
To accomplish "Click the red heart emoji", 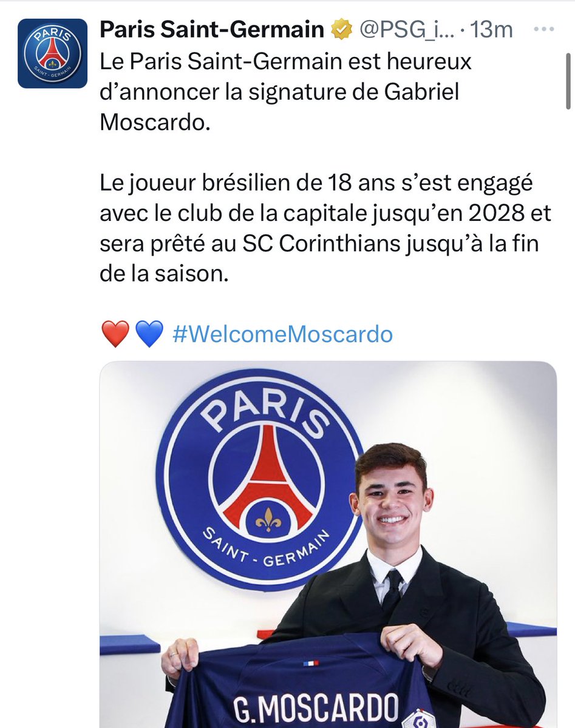I will (115, 334).
